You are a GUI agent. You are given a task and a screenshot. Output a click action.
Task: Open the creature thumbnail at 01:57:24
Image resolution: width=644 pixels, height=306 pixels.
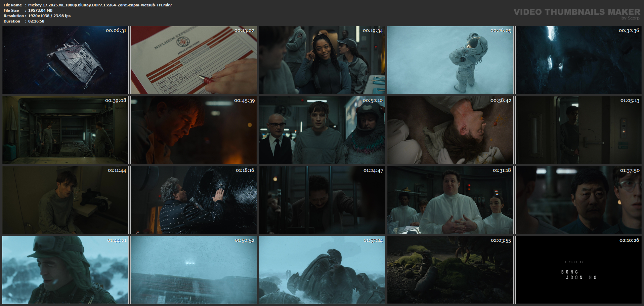[x=322, y=270]
